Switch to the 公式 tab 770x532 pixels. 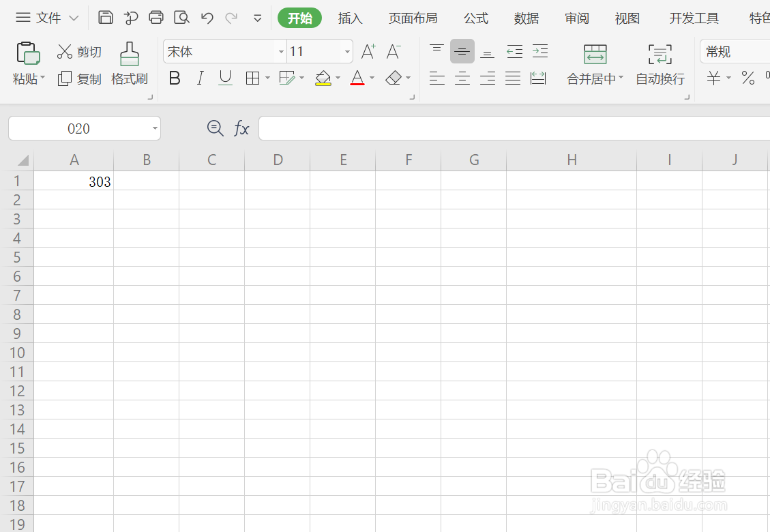[x=476, y=18]
